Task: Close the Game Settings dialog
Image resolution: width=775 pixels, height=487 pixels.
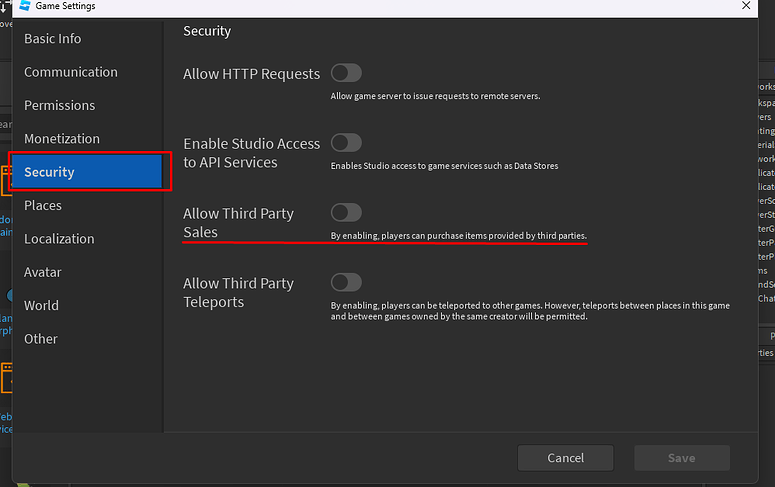Action: pos(746,5)
